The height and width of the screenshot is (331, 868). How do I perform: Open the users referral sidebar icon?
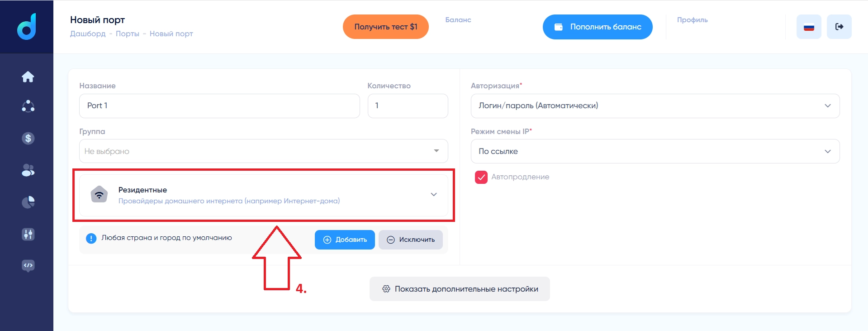click(28, 170)
